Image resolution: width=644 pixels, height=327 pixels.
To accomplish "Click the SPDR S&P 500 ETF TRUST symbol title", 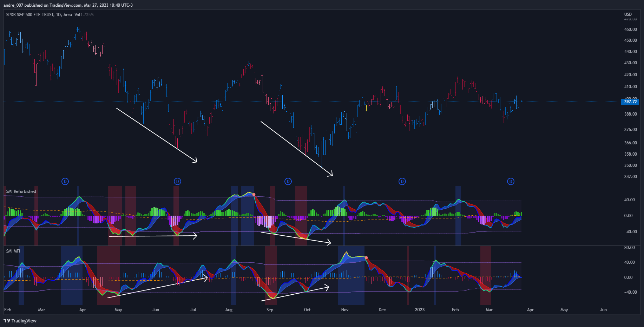I will tap(30, 15).
